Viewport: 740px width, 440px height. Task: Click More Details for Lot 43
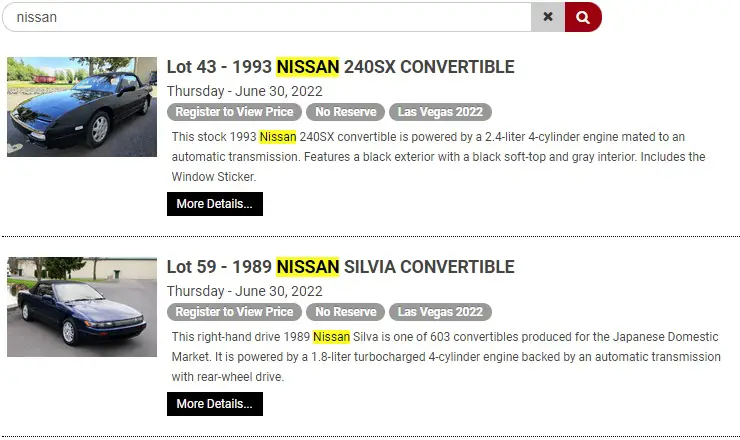[215, 204]
